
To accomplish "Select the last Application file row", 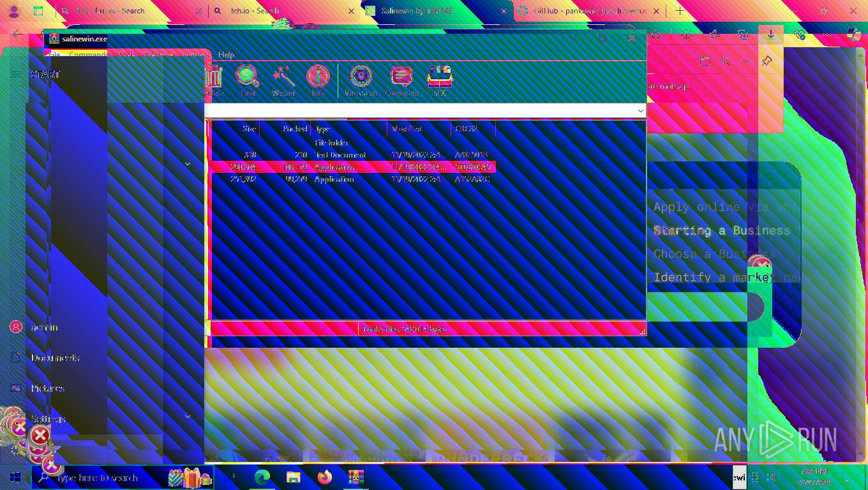I will click(x=353, y=179).
